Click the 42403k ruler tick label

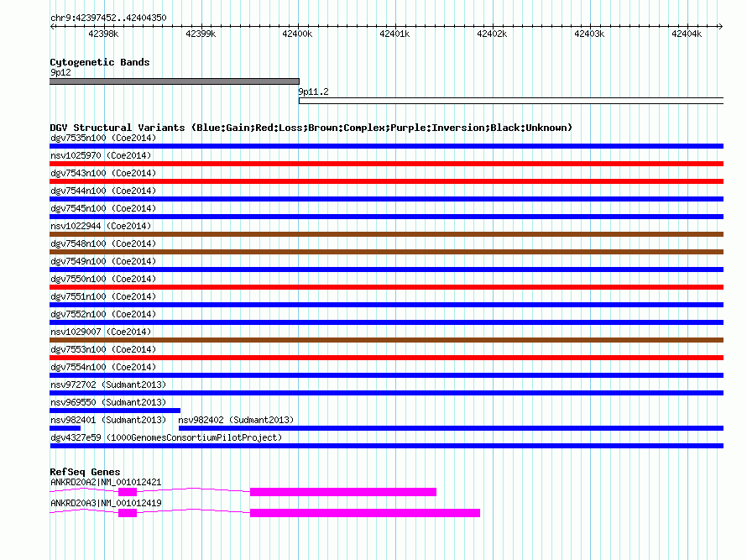coord(589,34)
